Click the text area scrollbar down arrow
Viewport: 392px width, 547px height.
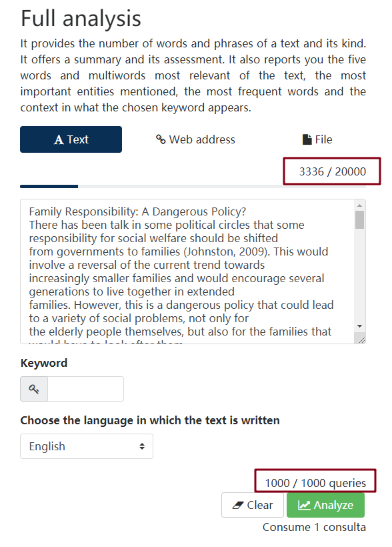point(359,326)
